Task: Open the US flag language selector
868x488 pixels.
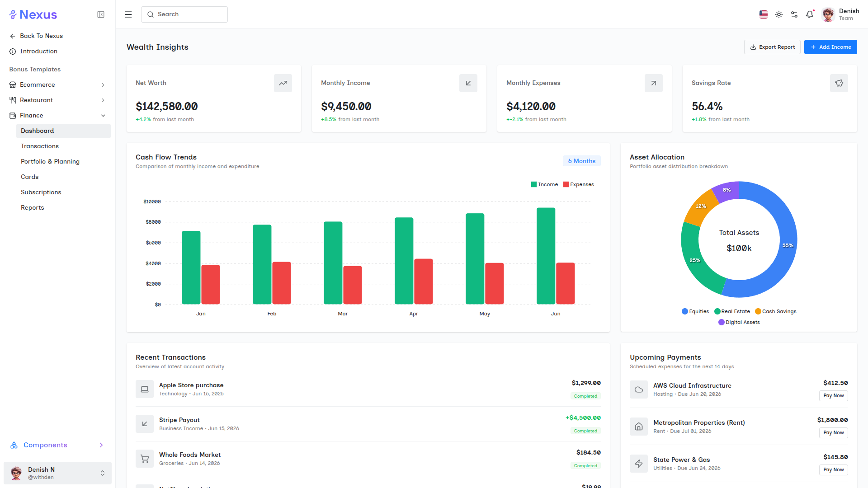Action: [x=764, y=14]
